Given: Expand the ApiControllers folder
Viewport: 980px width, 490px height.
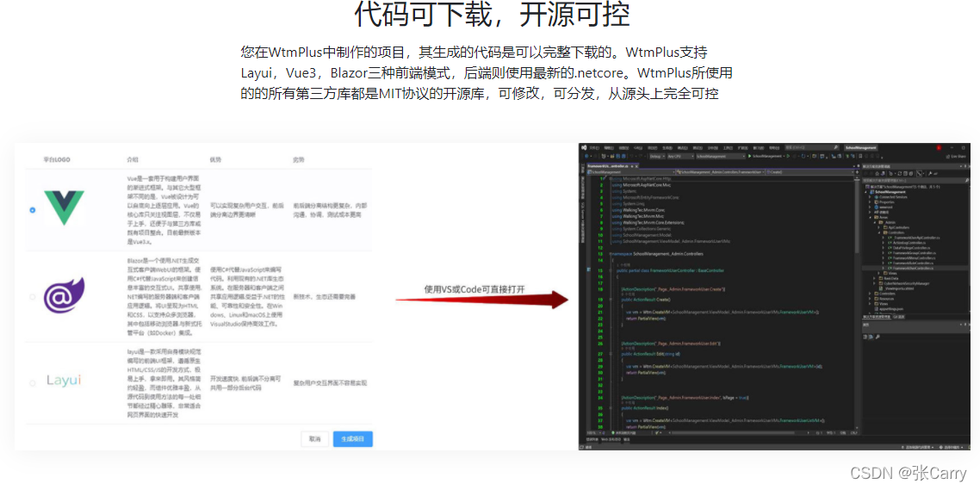Looking at the screenshot, I should click(878, 227).
